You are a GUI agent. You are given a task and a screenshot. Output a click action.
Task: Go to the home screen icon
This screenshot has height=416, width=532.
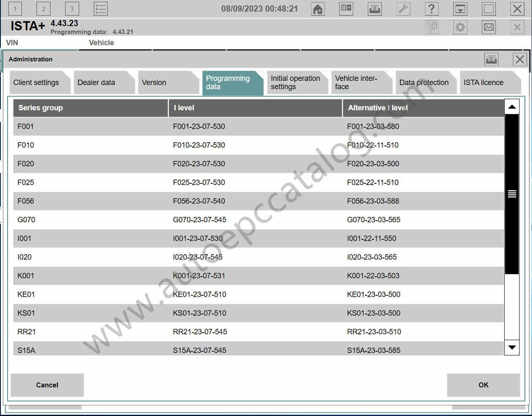point(318,9)
